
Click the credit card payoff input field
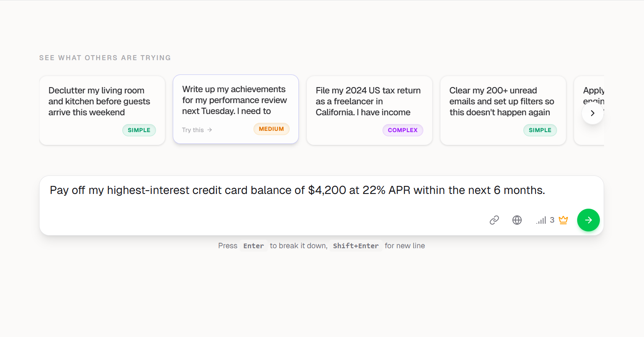pos(294,190)
